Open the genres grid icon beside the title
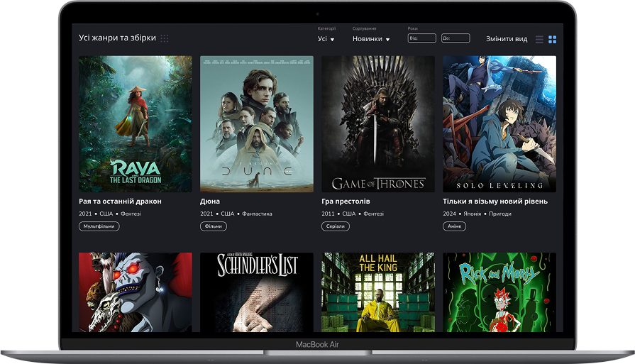635x364 pixels. 165,38
